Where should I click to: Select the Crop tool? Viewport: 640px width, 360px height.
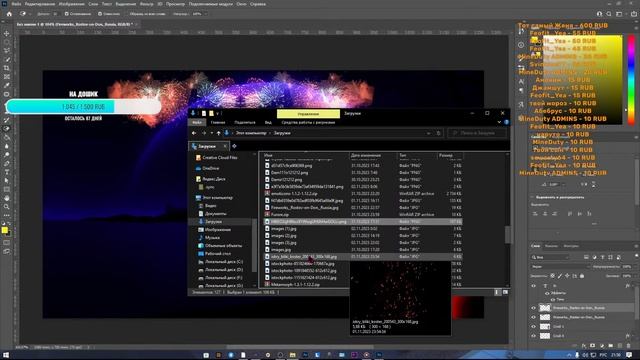(7, 68)
